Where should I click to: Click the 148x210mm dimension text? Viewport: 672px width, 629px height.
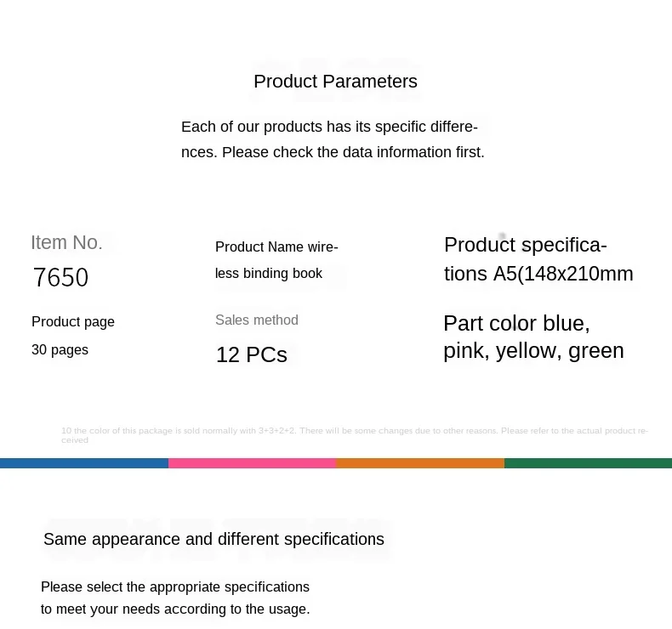coord(578,274)
